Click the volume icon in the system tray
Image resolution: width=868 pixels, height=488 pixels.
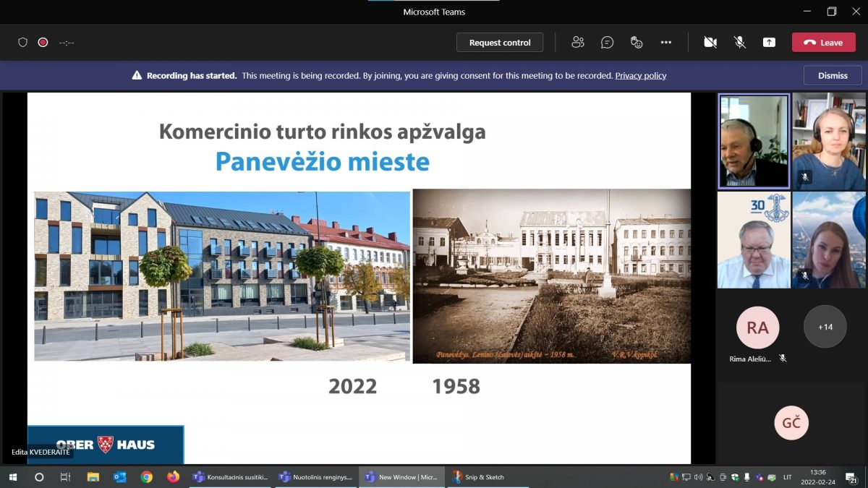[x=698, y=477]
